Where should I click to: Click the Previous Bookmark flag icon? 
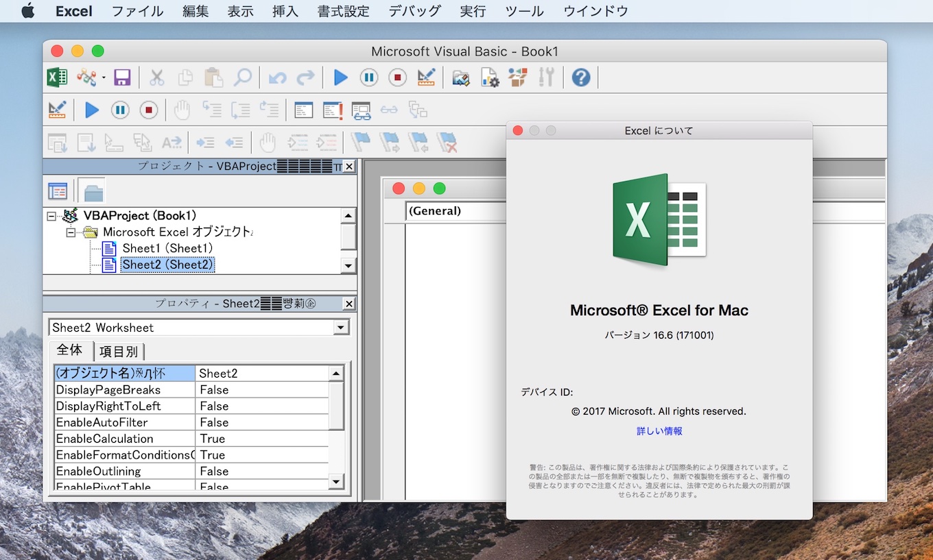click(x=418, y=142)
